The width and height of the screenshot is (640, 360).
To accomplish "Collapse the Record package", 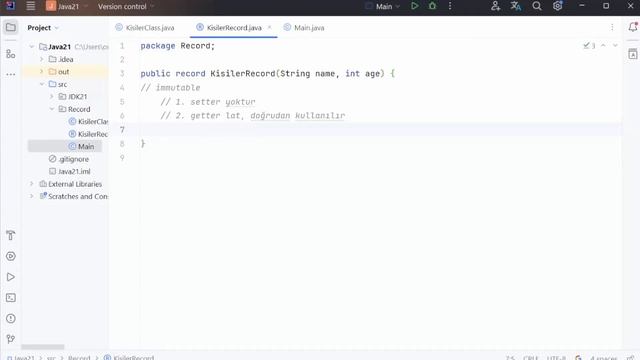I will pyautogui.click(x=52, y=109).
